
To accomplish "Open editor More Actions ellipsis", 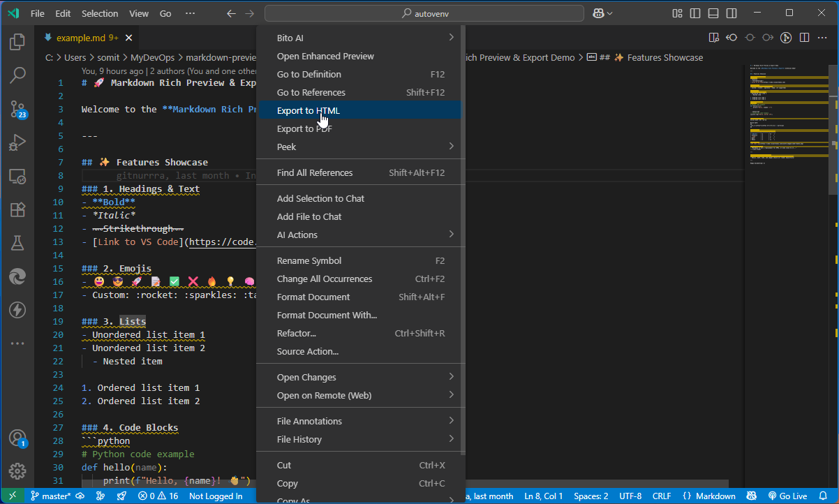I will coord(822,38).
